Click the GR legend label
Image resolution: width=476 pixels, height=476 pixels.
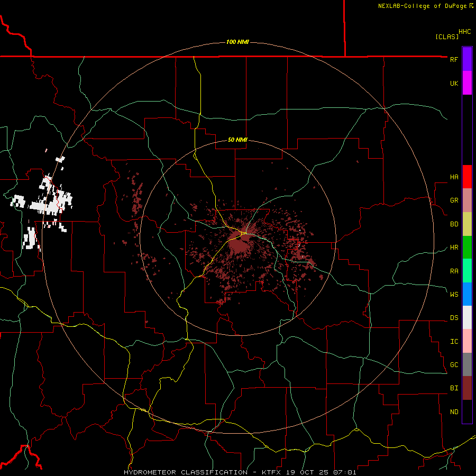point(454,200)
